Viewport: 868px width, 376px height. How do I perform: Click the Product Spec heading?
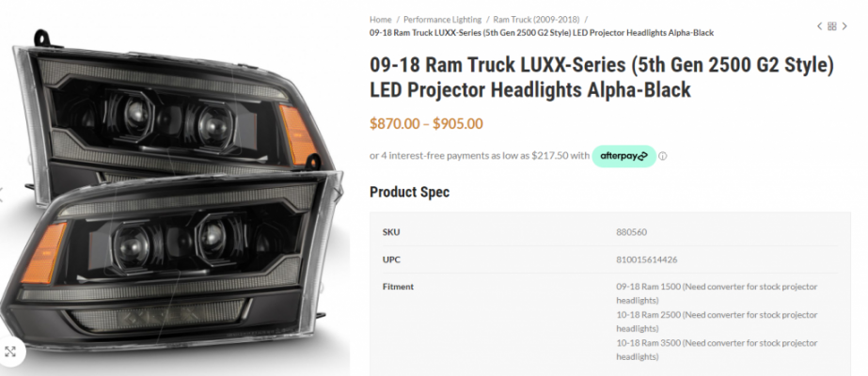point(410,192)
